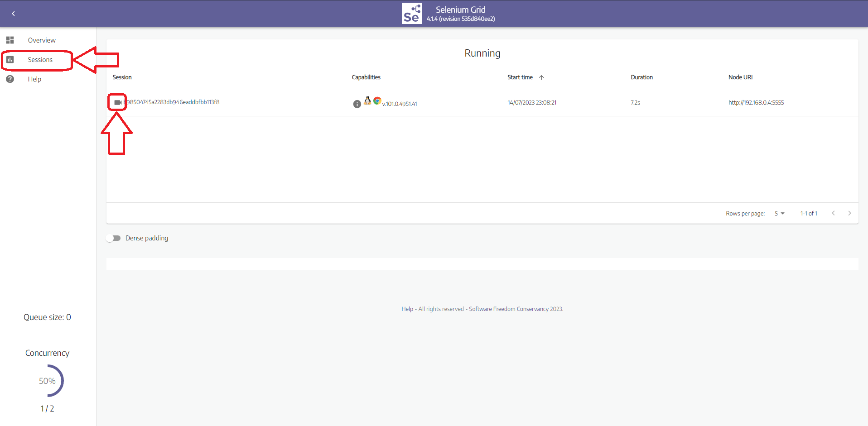Click the session ID text
868x426 pixels.
[173, 102]
